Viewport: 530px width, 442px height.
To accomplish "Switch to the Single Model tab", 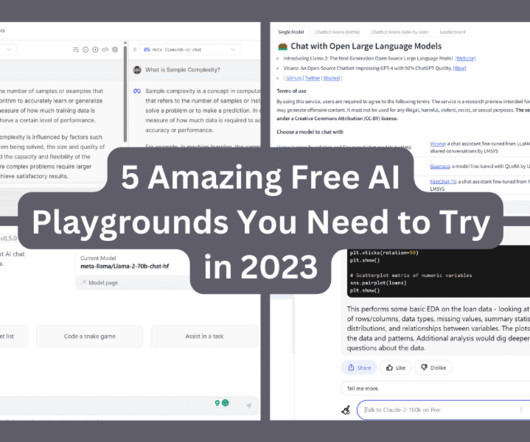I will pos(291,32).
